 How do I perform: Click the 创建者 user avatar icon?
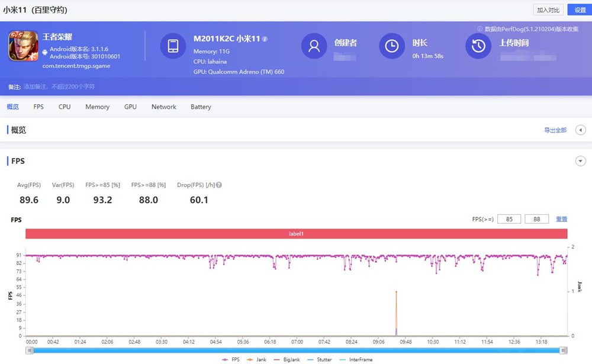(314, 46)
